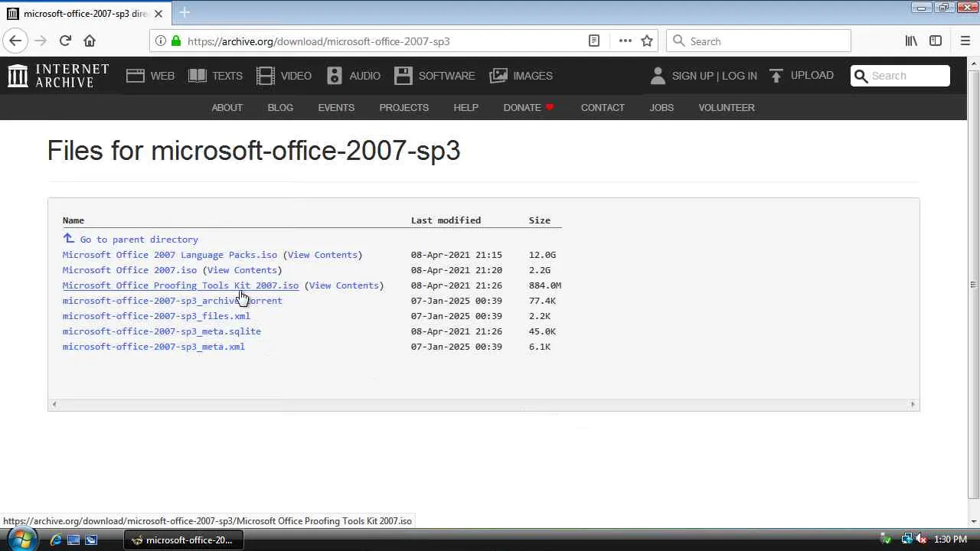Open the Software section
This screenshot has height=551, width=980.
[x=435, y=76]
